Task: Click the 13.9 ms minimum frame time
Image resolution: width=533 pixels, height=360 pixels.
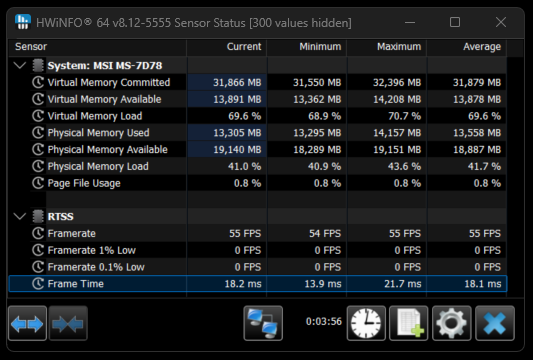Action: click(x=323, y=284)
